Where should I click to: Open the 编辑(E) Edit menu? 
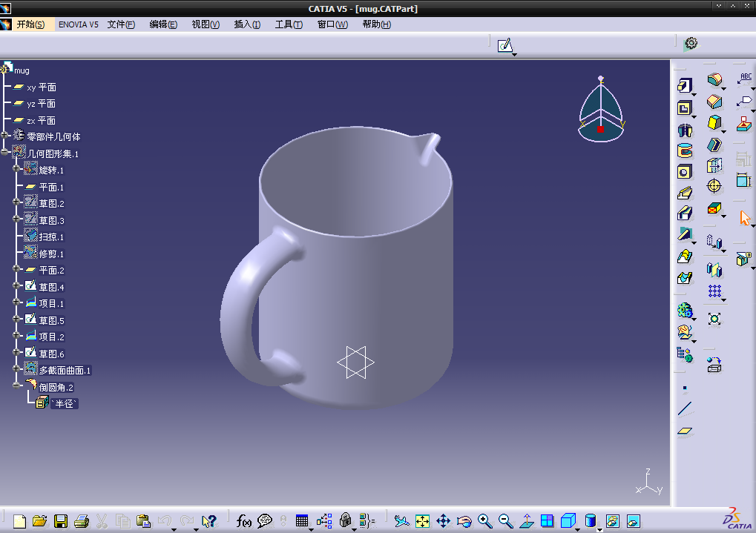[163, 24]
